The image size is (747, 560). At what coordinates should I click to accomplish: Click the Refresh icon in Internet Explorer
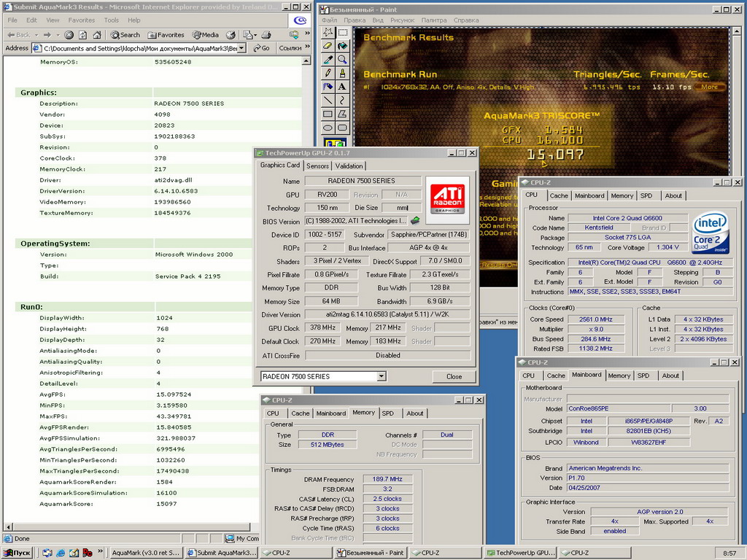pyautogui.click(x=83, y=35)
